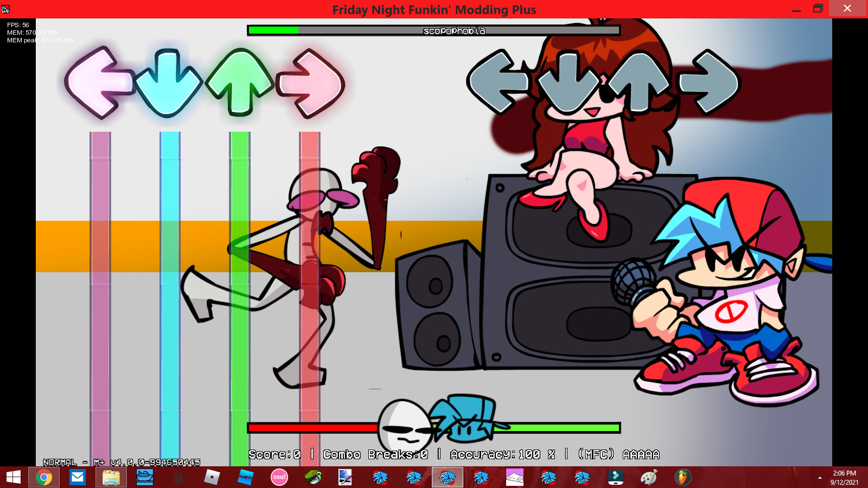This screenshot has width=868, height=488.
Task: Open the Paint palette taskbar icon
Action: pyautogui.click(x=649, y=477)
